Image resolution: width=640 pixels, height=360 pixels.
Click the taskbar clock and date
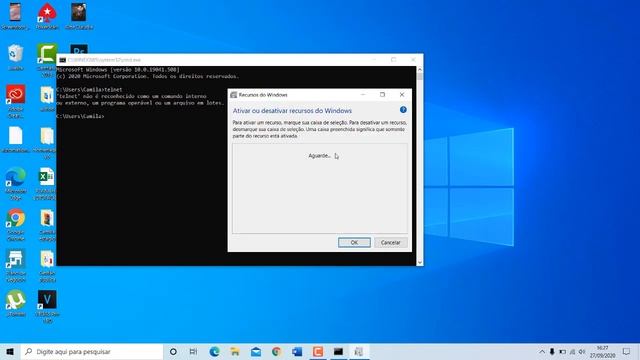tap(602, 351)
